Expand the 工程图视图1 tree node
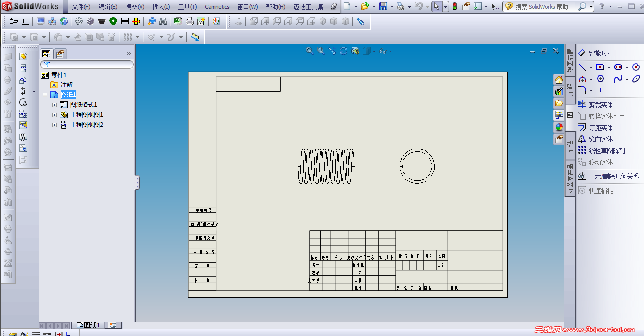 pos(55,115)
